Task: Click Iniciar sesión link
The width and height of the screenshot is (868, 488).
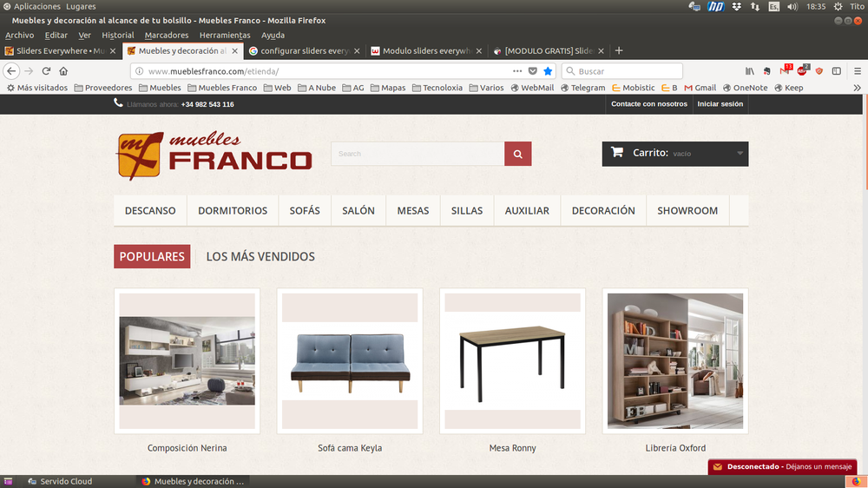Action: 720,103
